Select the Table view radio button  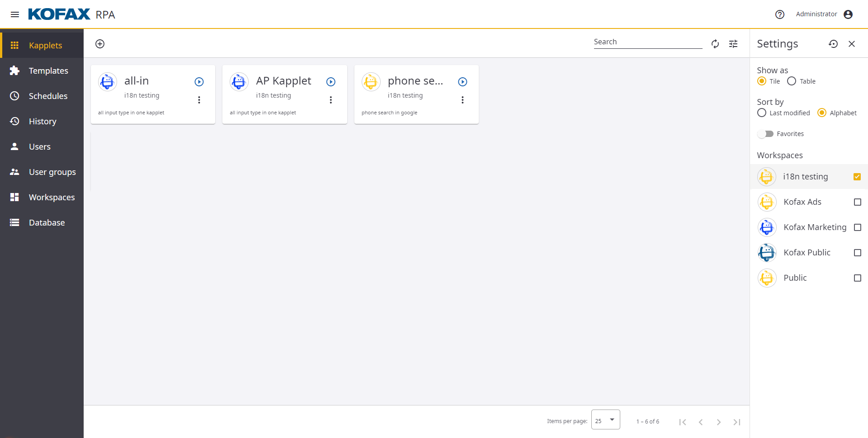click(792, 81)
